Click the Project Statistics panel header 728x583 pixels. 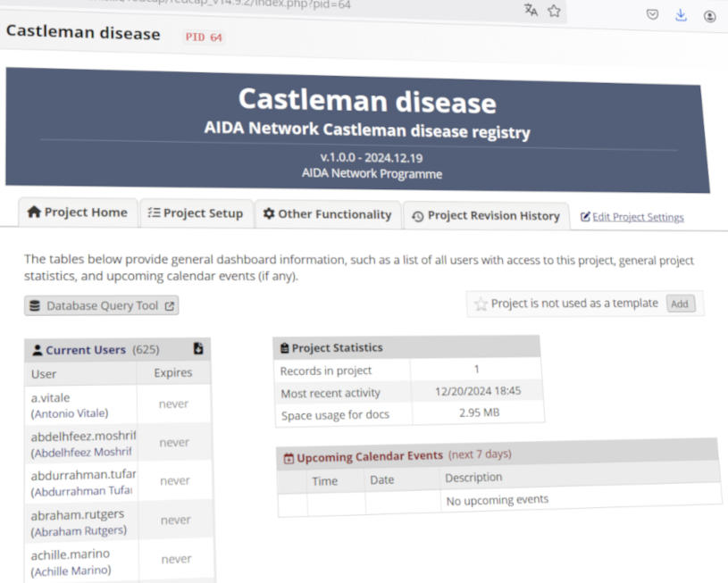(406, 347)
